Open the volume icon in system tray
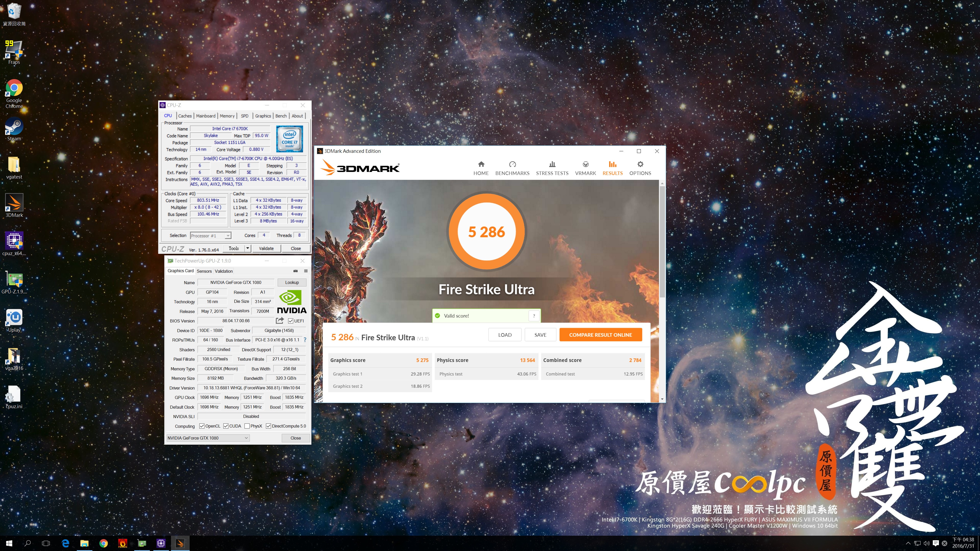 (926, 543)
